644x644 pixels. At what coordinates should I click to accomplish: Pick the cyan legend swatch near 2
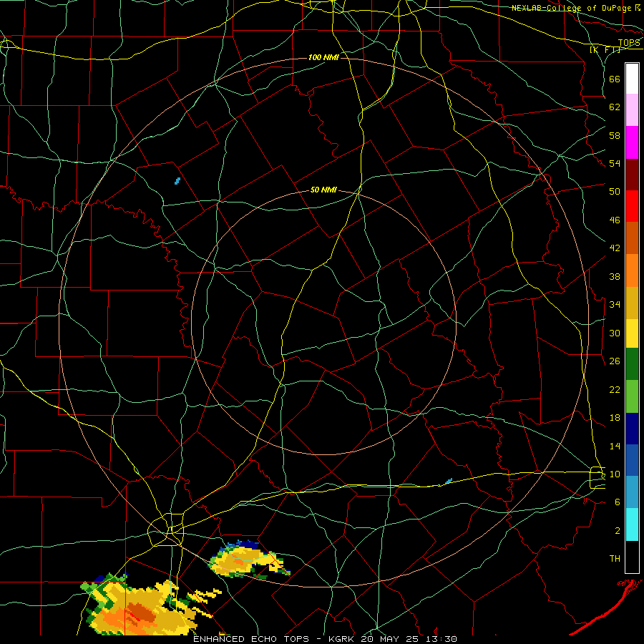click(632, 525)
